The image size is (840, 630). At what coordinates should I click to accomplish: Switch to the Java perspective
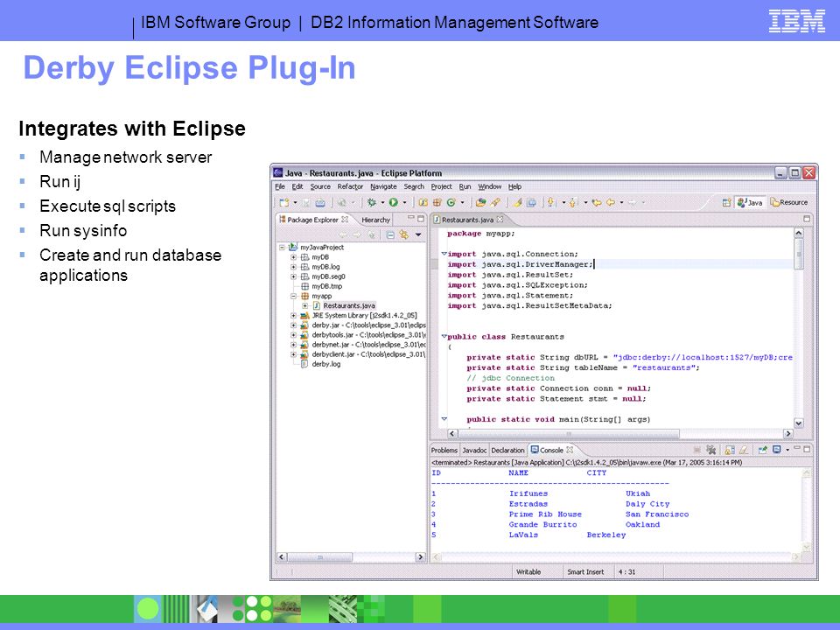pyautogui.click(x=750, y=202)
